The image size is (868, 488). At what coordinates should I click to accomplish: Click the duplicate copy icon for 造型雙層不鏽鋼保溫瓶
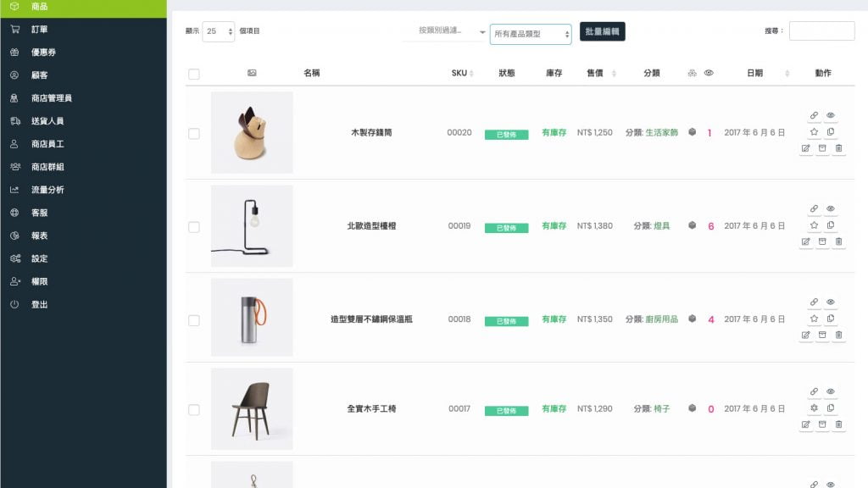point(831,319)
